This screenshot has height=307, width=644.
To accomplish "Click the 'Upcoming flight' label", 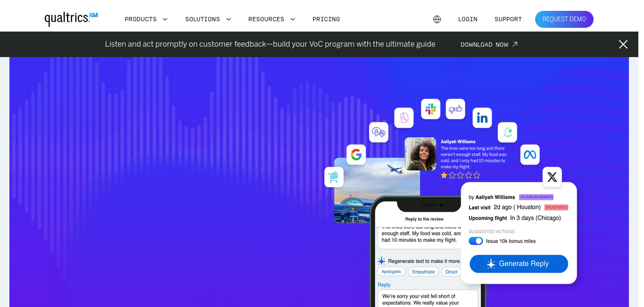I will [488, 218].
